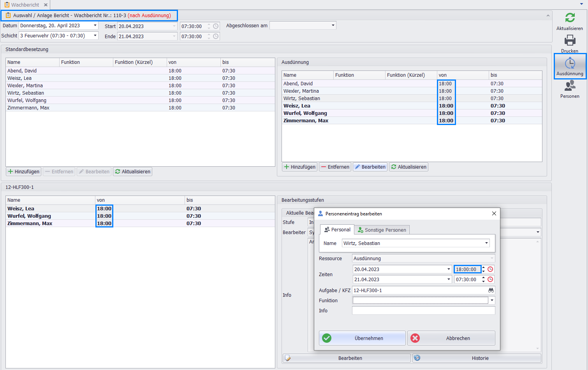The width and height of the screenshot is (588, 370).
Task: Click the binoculars search icon for Aufgabe / KFZ
Action: pos(491,290)
